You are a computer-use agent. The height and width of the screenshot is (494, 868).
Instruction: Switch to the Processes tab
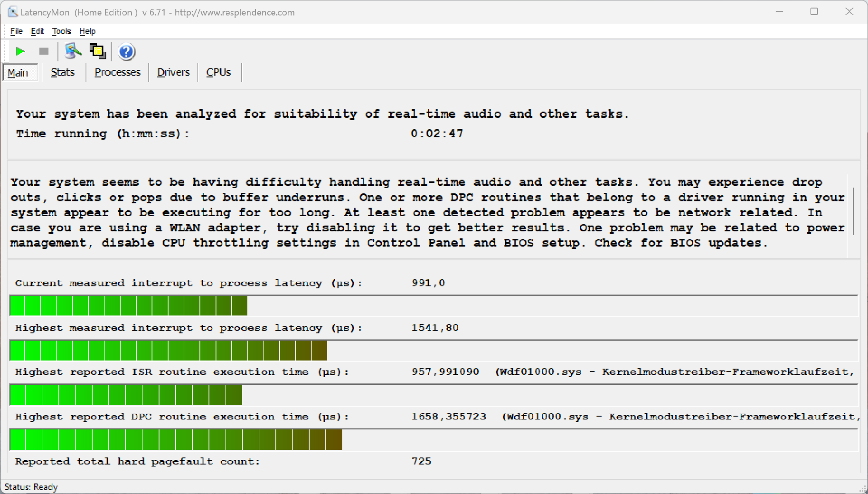tap(118, 72)
